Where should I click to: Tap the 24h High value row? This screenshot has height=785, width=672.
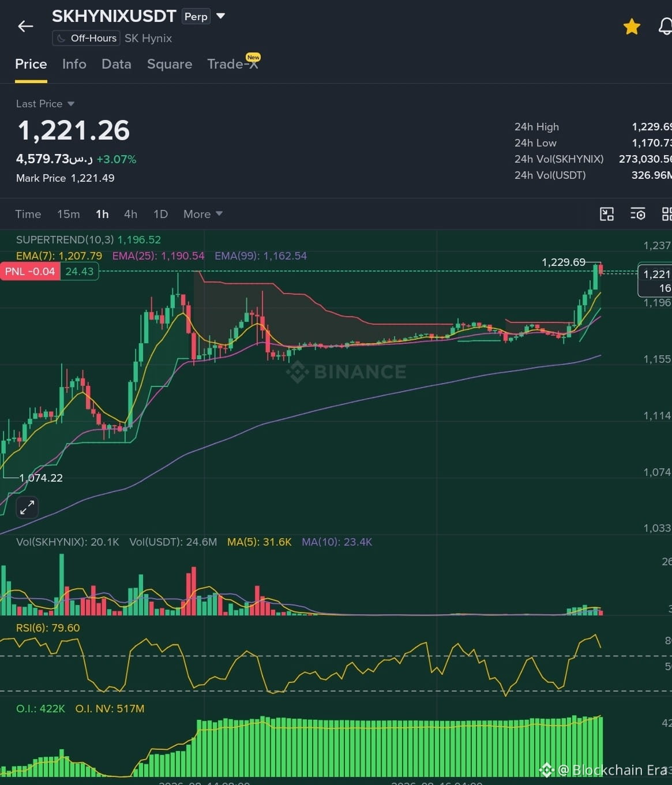click(x=593, y=127)
